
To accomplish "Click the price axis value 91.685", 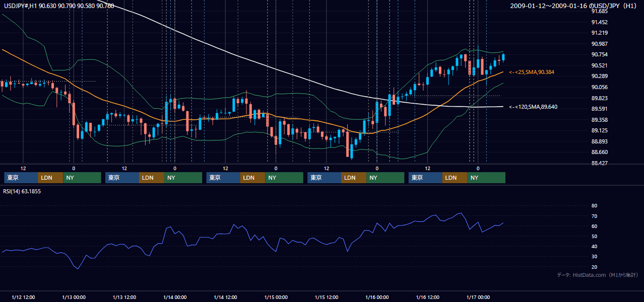I will (599, 11).
